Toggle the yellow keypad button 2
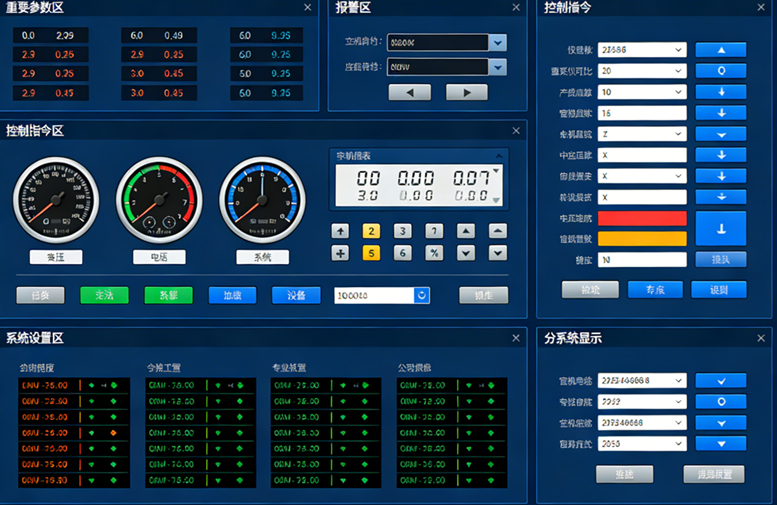777x505 pixels. click(x=371, y=231)
